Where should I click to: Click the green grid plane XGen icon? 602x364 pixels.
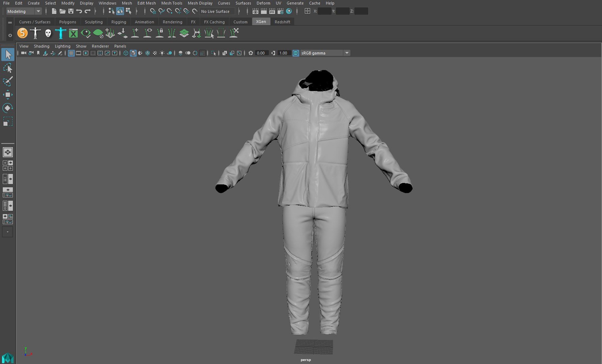(184, 33)
